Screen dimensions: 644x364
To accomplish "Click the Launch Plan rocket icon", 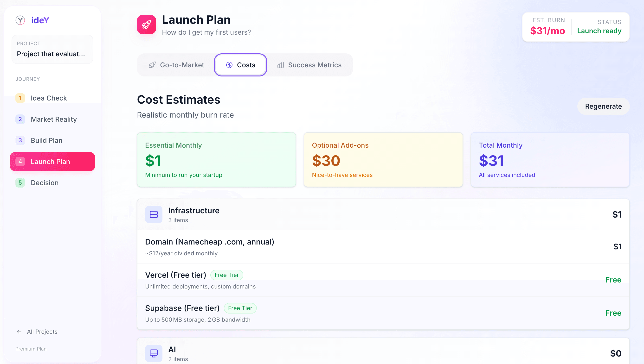I will pos(146,24).
